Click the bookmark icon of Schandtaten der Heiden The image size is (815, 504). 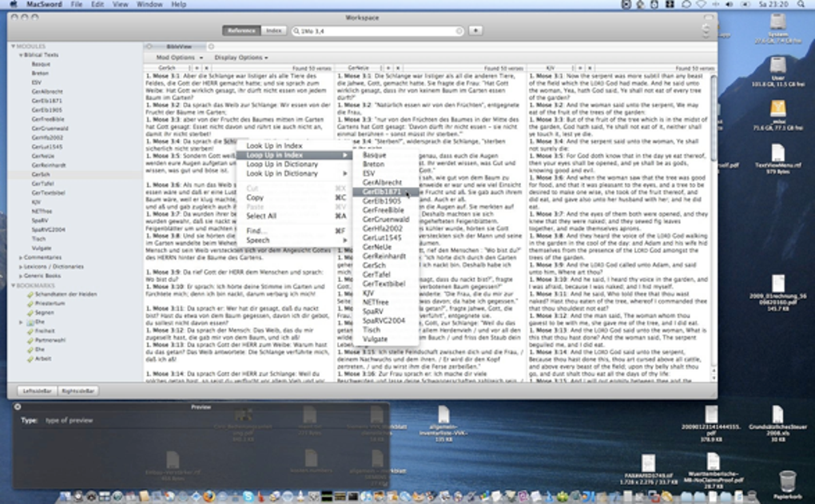tap(30, 295)
